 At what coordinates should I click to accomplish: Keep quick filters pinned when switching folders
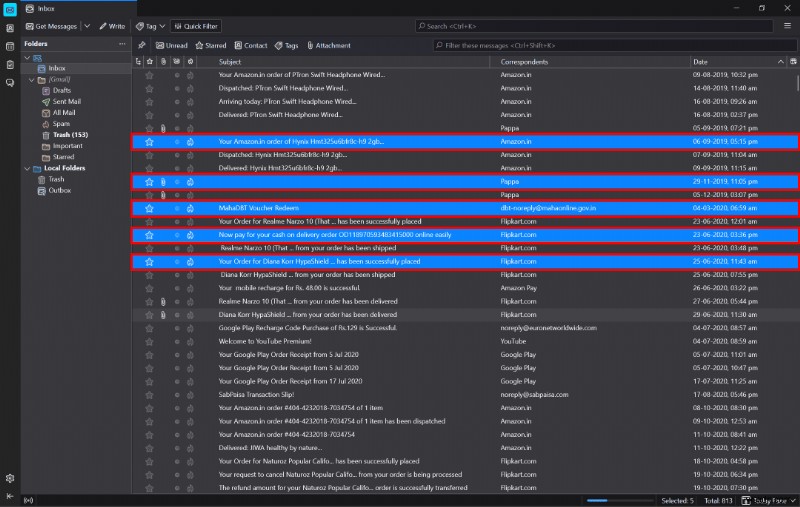142,45
